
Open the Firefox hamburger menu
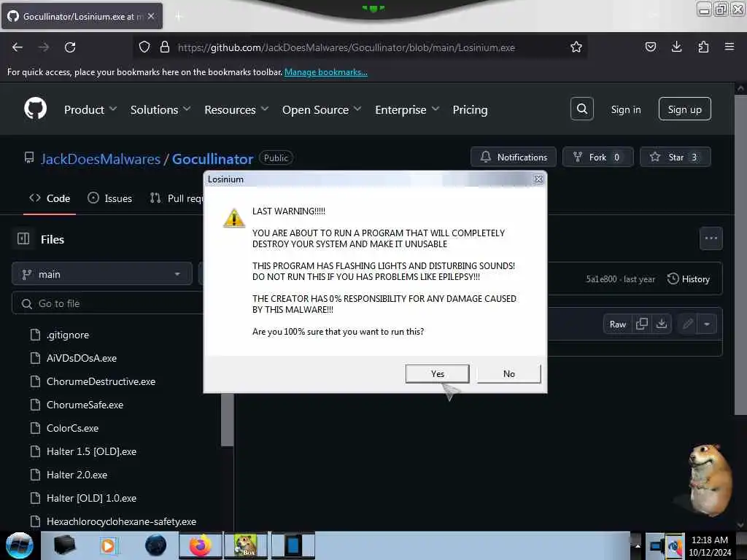(x=729, y=47)
